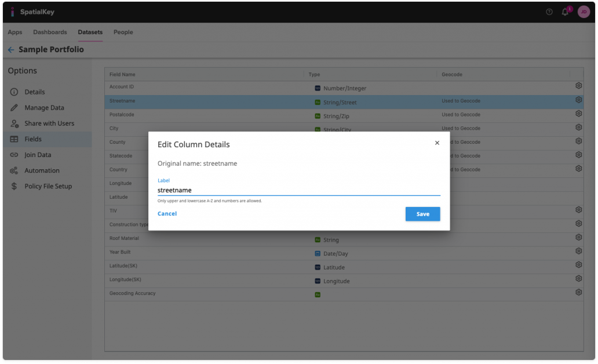Save the column details

(422, 214)
